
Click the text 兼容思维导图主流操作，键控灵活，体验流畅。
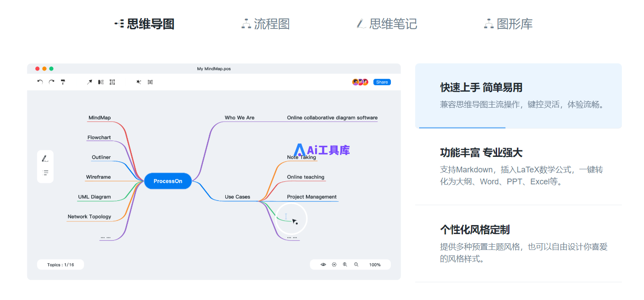(x=522, y=105)
